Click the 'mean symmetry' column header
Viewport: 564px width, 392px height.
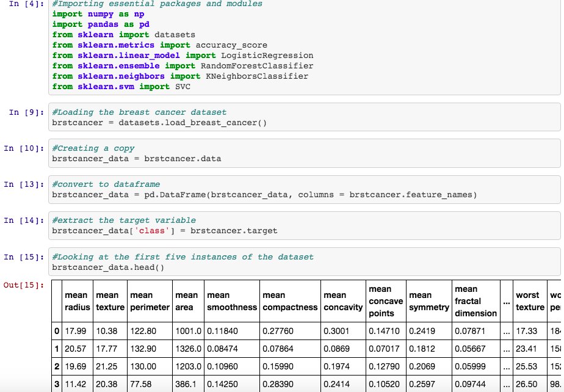428,301
